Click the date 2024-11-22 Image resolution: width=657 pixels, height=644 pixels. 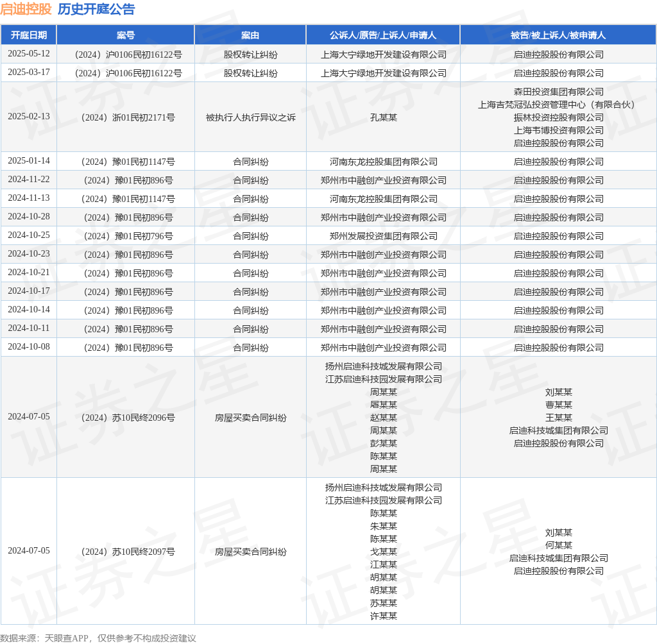click(x=28, y=180)
